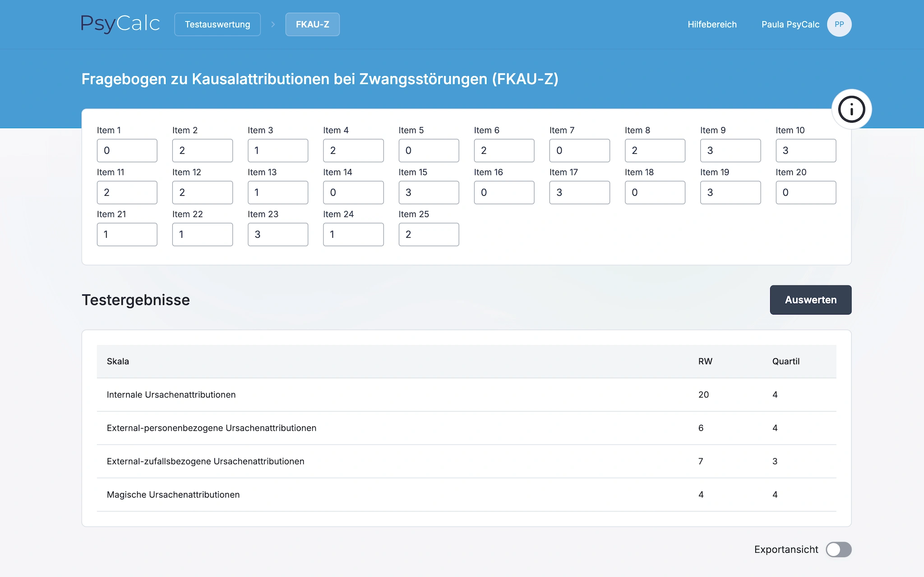
Task: Select quartile value 3 for External-zufallsbezogene
Action: [x=775, y=462]
